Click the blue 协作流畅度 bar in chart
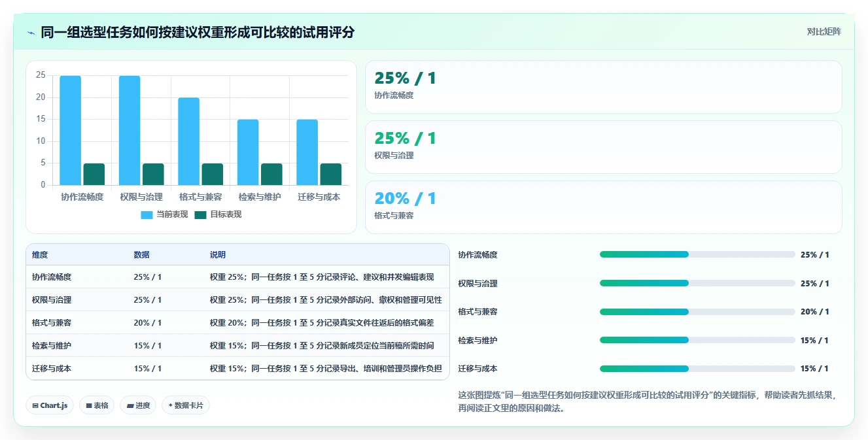The height and width of the screenshot is (440, 868). [x=71, y=130]
